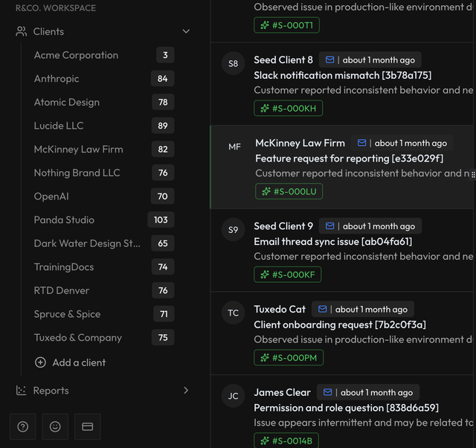This screenshot has height=448, width=476.
Task: Open Feature request for reporting [e33e029f]
Action: point(349,159)
